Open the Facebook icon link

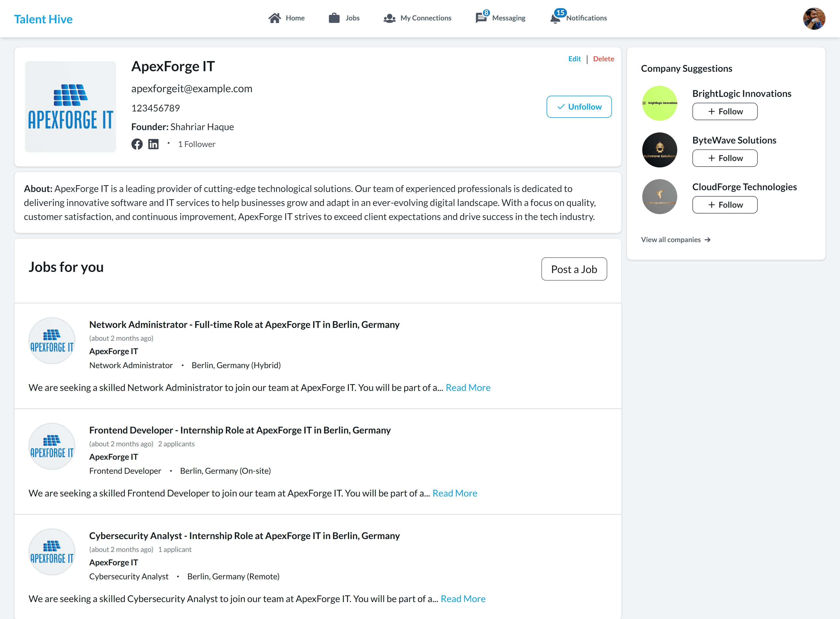pos(137,144)
